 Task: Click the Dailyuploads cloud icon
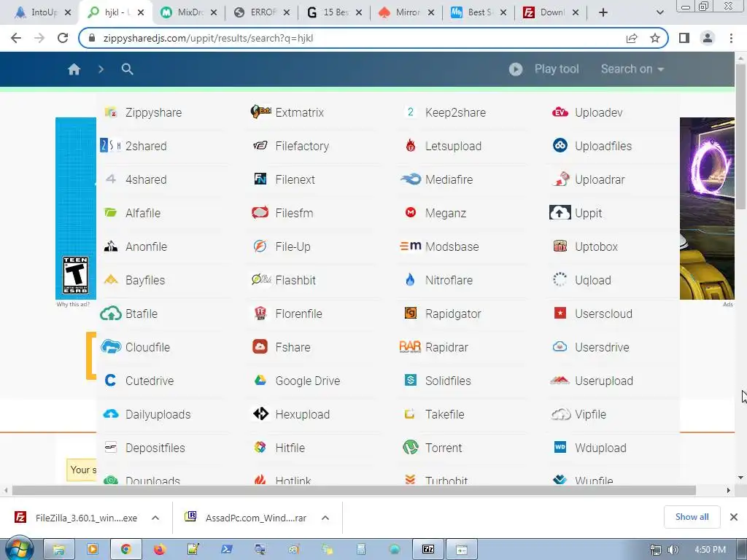[x=111, y=414]
